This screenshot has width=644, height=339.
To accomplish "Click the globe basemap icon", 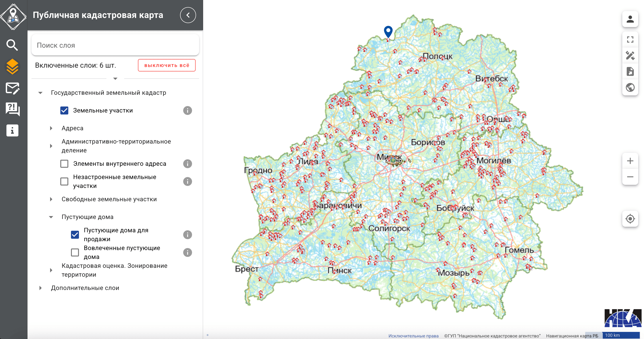I will [x=630, y=88].
